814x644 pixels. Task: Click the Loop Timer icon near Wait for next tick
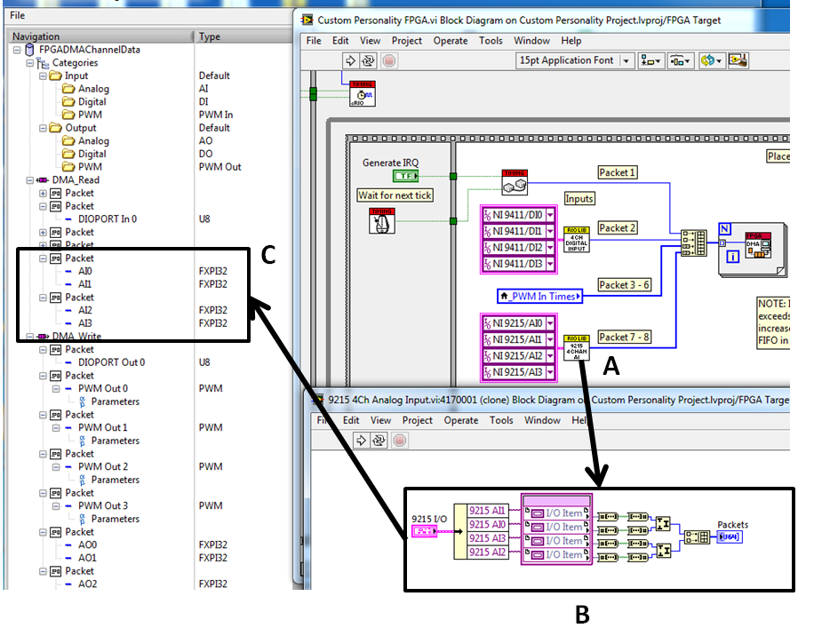[x=382, y=220]
